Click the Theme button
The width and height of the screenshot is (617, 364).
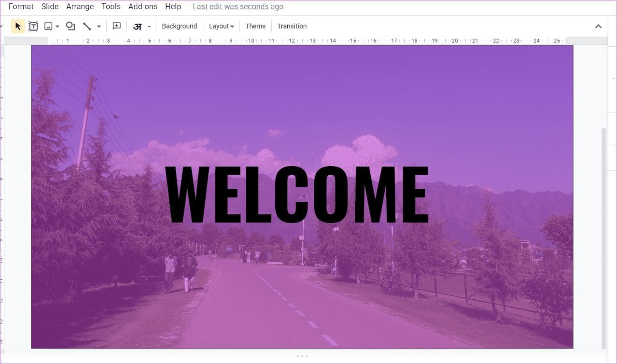coord(255,26)
